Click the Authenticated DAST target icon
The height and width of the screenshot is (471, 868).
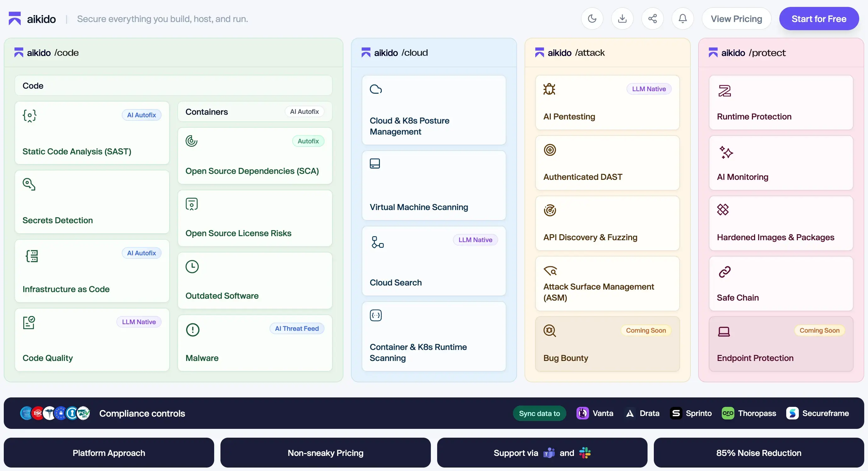pos(550,150)
